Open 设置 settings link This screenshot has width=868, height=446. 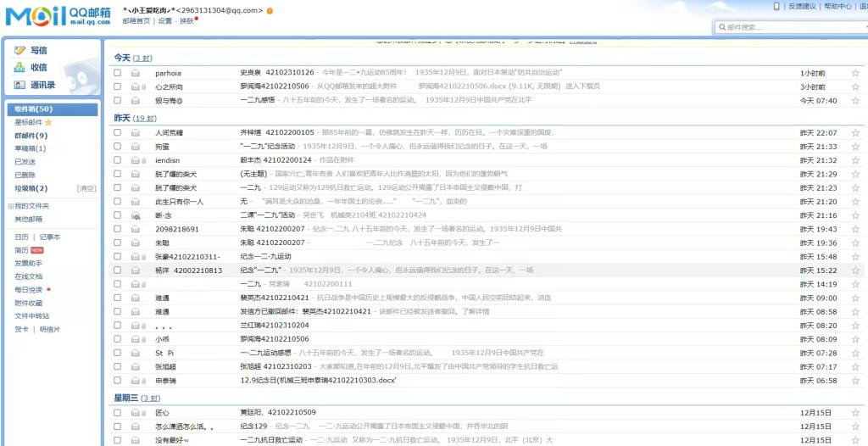(165, 21)
